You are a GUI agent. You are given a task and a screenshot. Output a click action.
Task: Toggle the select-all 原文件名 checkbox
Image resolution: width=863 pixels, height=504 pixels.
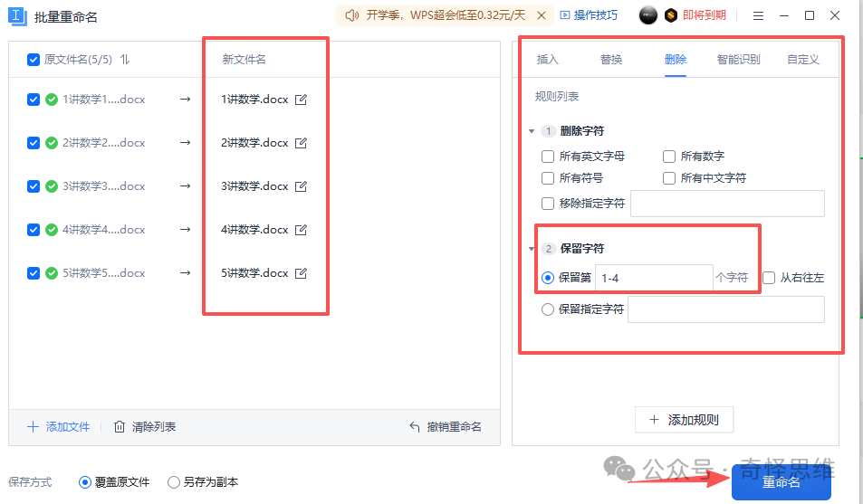[x=34, y=60]
